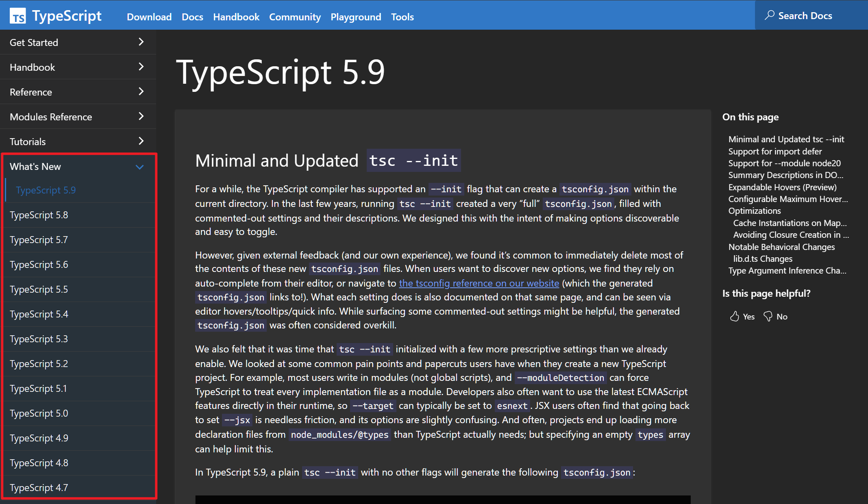
Task: Expand the Tutorials sidebar section
Action: coord(141,141)
